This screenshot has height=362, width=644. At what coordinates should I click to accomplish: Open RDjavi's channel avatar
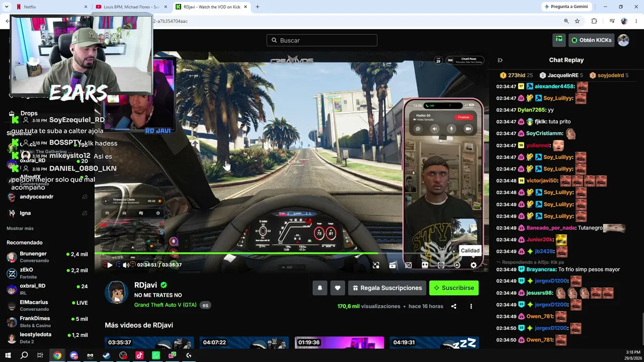[x=116, y=293]
